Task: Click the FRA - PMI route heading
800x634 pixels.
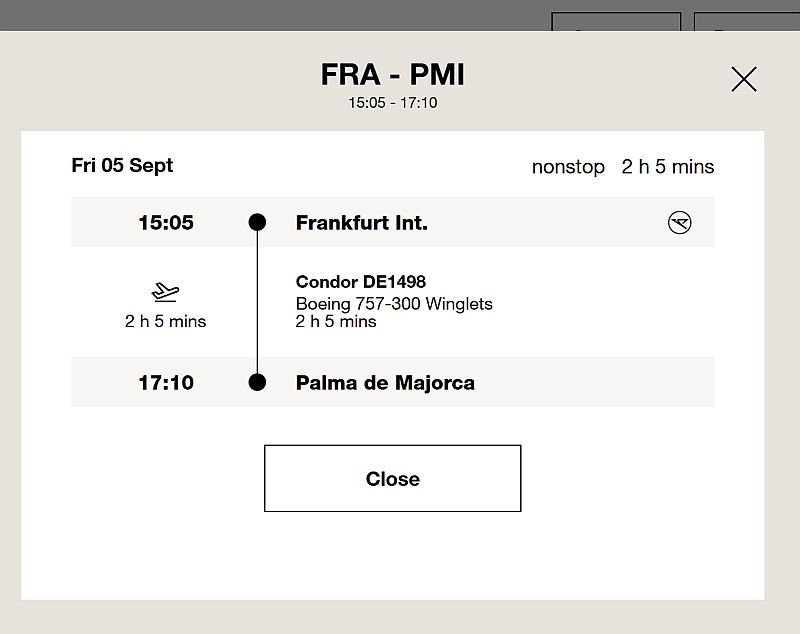Action: click(392, 75)
